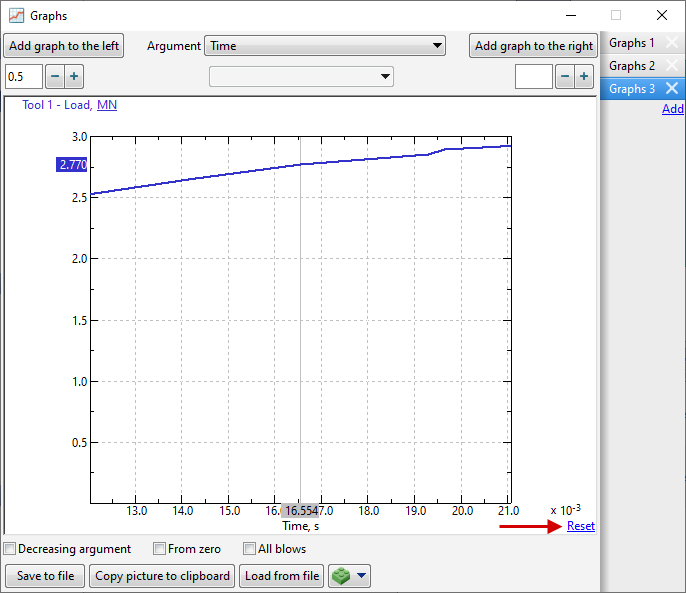Expand the empty dropdown above the graph
Viewport: 686px width, 593px height.
[x=301, y=77]
